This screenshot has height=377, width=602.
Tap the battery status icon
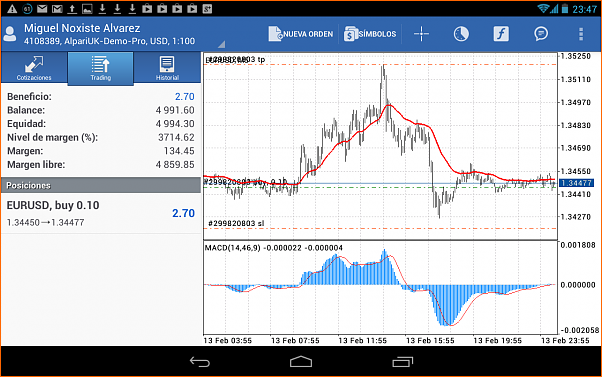565,8
